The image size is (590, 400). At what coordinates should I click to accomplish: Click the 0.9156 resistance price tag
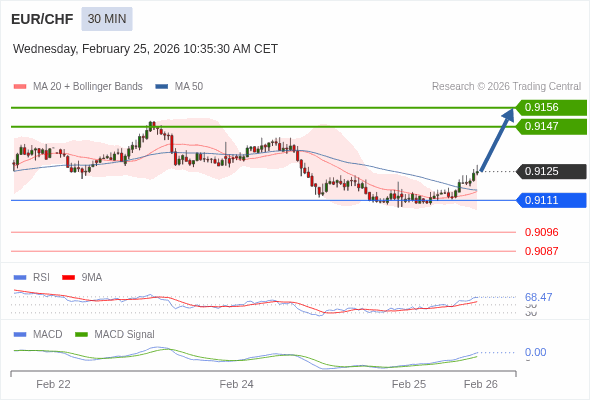click(551, 108)
